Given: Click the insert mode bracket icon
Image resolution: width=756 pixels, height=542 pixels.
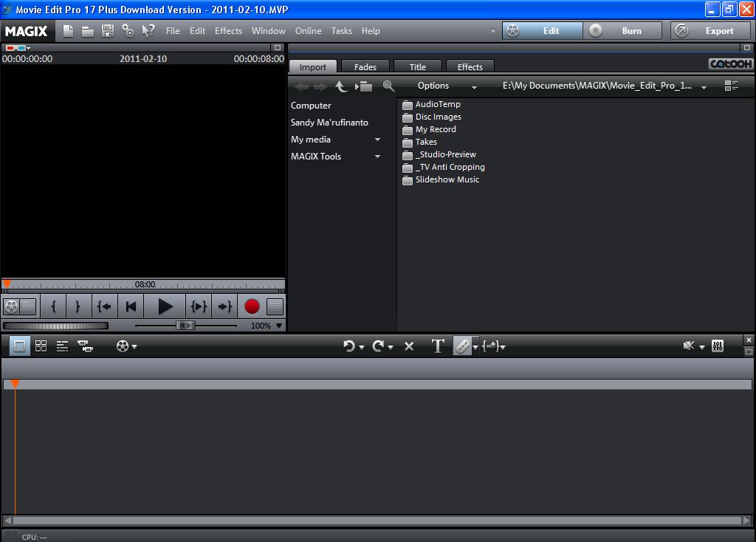Looking at the screenshot, I should pos(490,346).
